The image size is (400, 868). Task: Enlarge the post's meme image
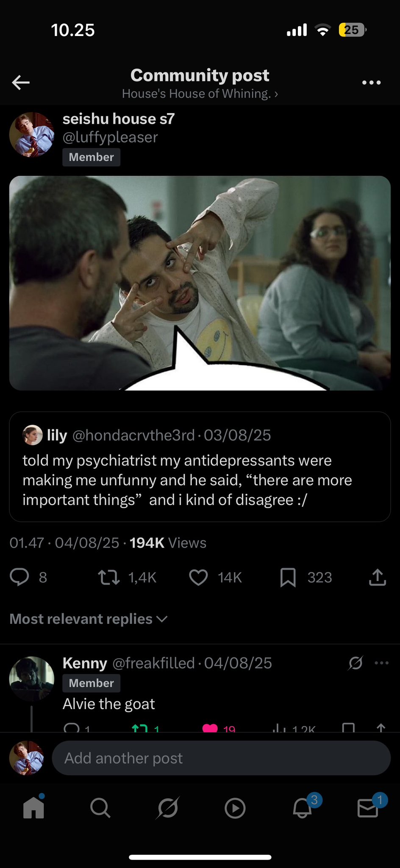tap(200, 283)
